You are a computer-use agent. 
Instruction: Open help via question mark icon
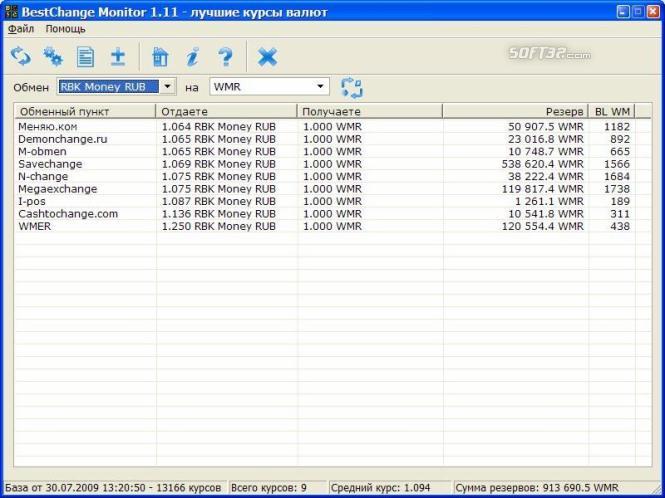pos(225,57)
